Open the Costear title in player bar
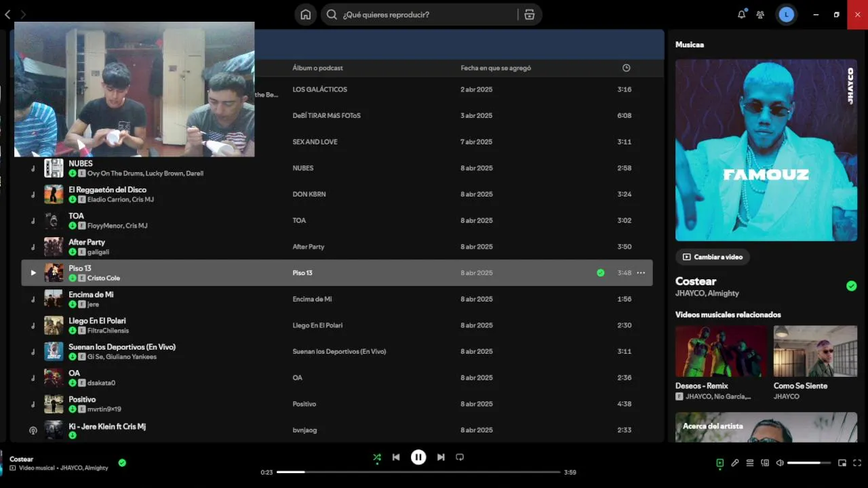Screen dimensions: 868x488 point(21,459)
